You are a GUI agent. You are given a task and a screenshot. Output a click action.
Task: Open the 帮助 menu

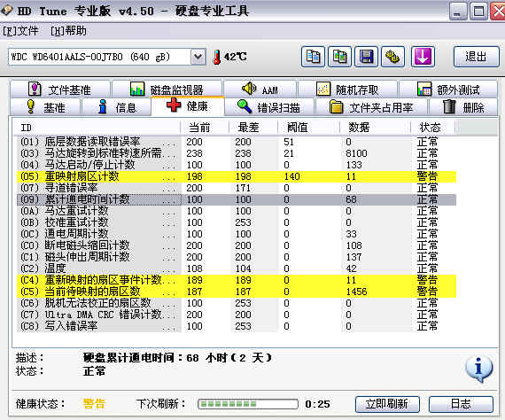coord(68,31)
